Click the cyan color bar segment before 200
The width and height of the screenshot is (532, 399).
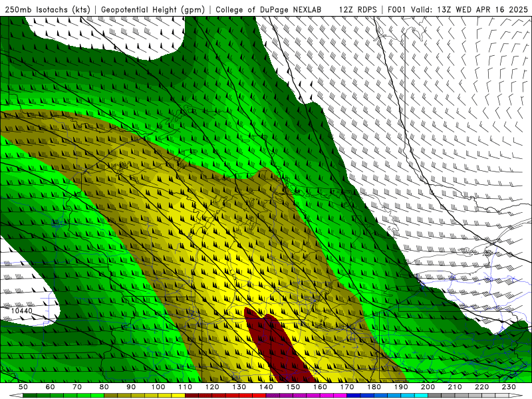pyautogui.click(x=421, y=396)
